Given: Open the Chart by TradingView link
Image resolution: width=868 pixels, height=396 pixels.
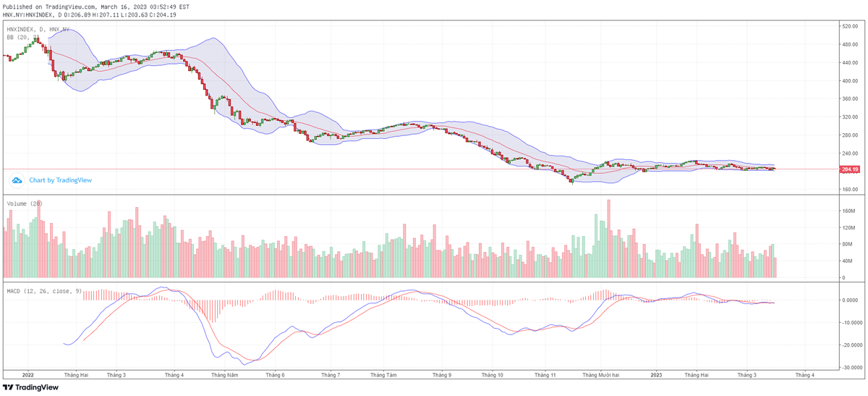Looking at the screenshot, I should click(x=60, y=180).
